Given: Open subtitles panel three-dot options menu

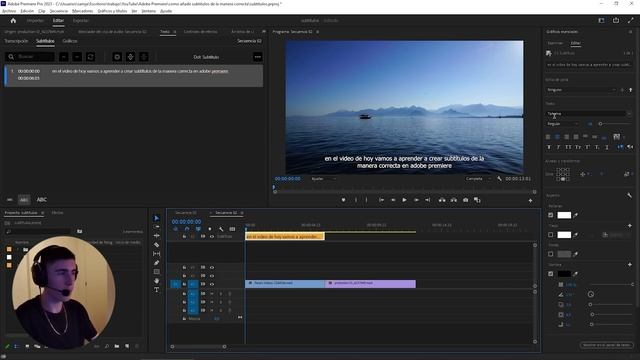Looking at the screenshot, I should [x=258, y=57].
